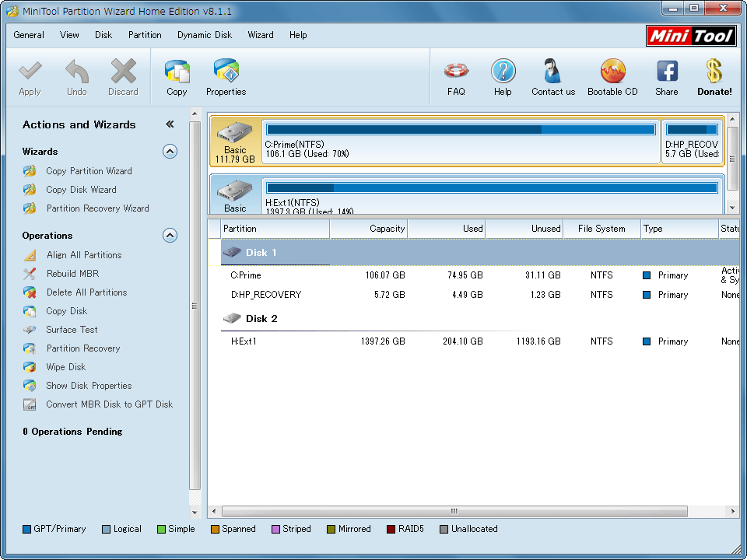
Task: Click the Wipe Disk link
Action: pyautogui.click(x=66, y=367)
